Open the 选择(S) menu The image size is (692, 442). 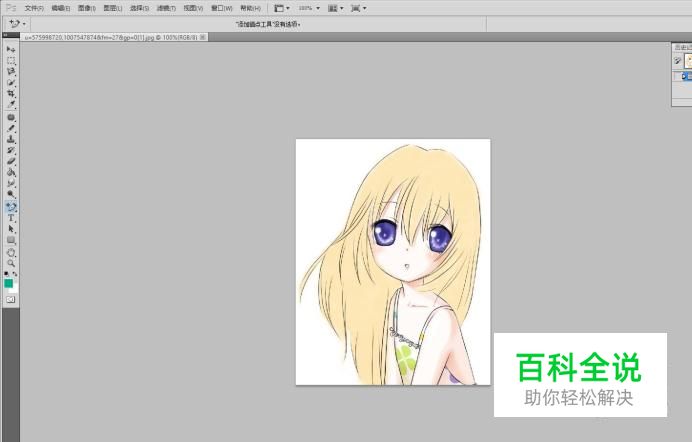tap(139, 8)
